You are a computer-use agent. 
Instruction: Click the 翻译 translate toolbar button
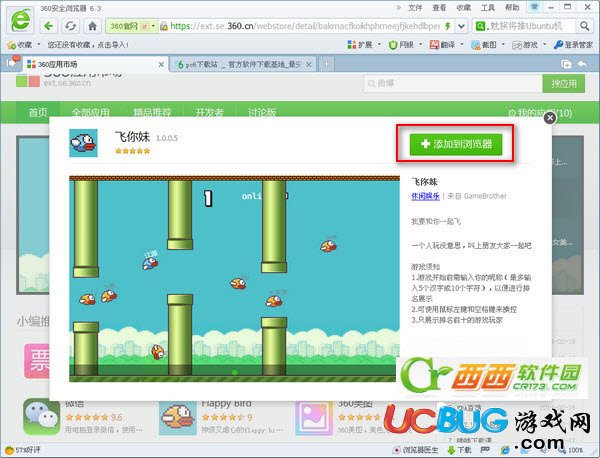442,45
